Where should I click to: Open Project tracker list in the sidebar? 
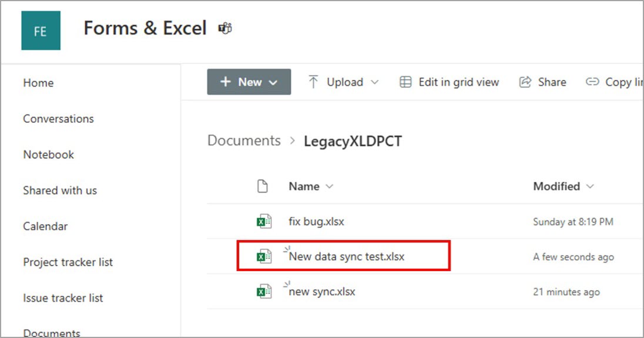[68, 262]
